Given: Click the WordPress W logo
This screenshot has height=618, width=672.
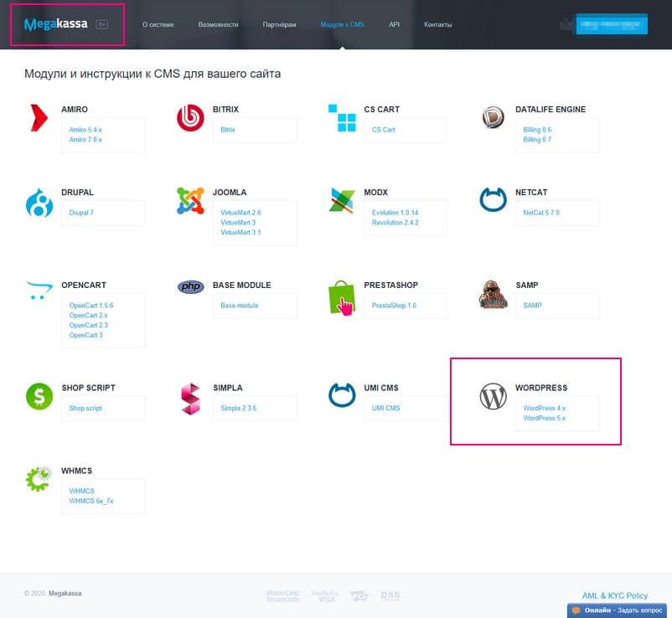Looking at the screenshot, I should click(493, 396).
